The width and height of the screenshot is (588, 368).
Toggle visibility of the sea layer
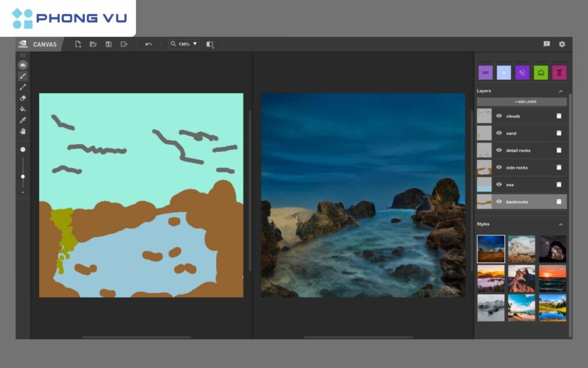coord(499,185)
